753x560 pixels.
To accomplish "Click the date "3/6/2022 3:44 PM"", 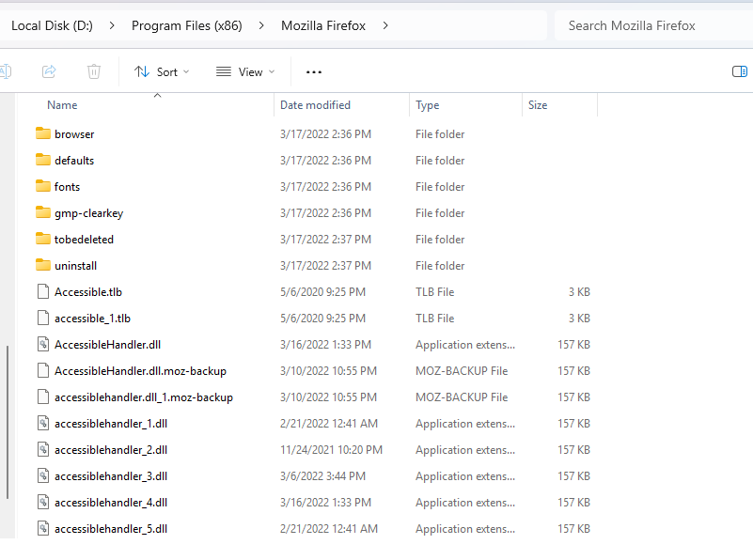I will tap(322, 476).
